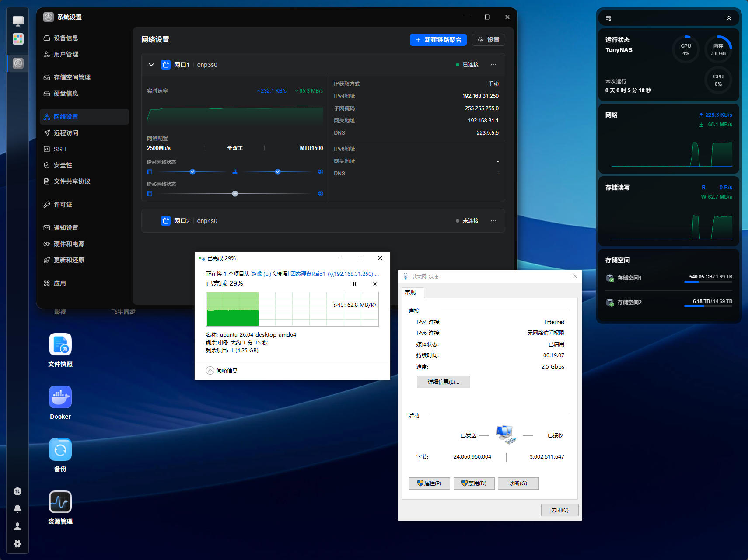The height and width of the screenshot is (560, 748).
Task: Open 用户管理 in sidebar
Action: coord(84,54)
